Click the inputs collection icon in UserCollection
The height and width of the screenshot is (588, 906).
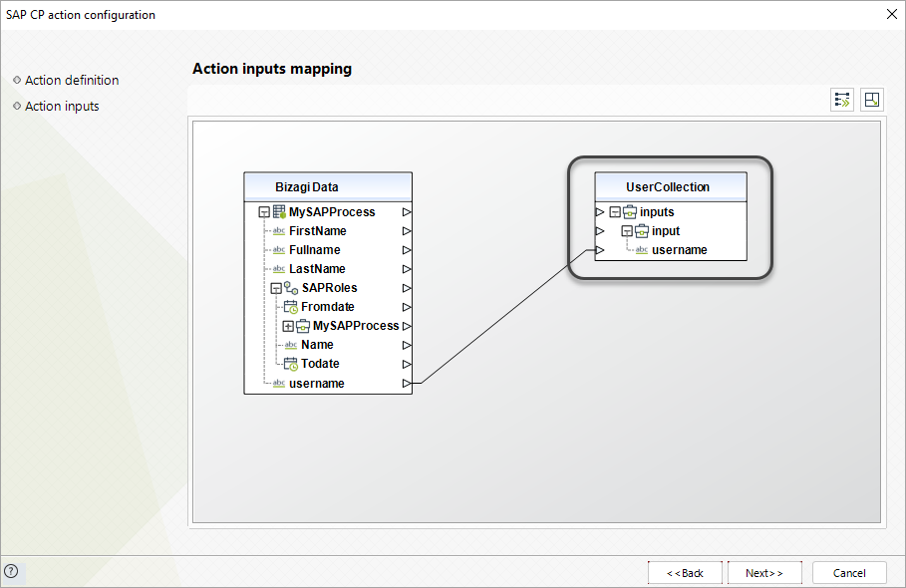630,212
